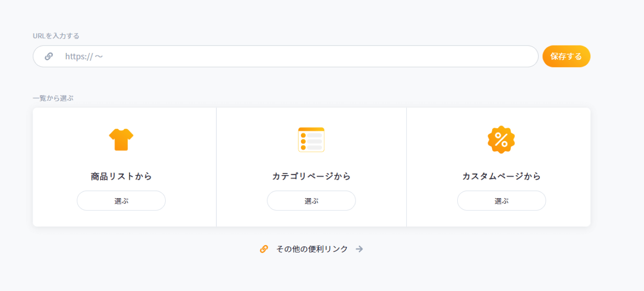Click the orange T-shirt product icon
This screenshot has height=291, width=644.
(x=121, y=139)
